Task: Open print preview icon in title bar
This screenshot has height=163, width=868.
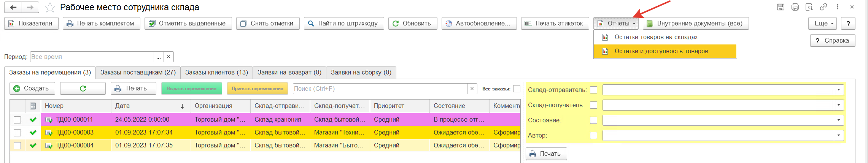Action: [x=809, y=7]
